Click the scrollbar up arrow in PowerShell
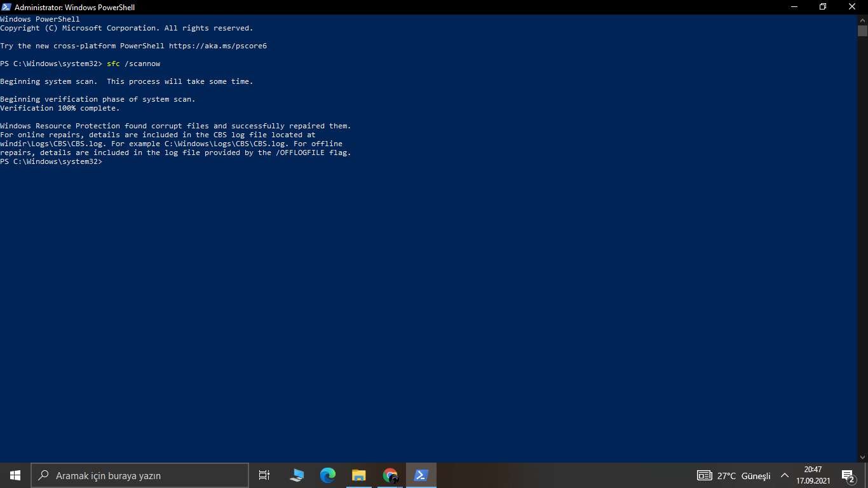Viewport: 868px width, 488px height. click(x=862, y=20)
